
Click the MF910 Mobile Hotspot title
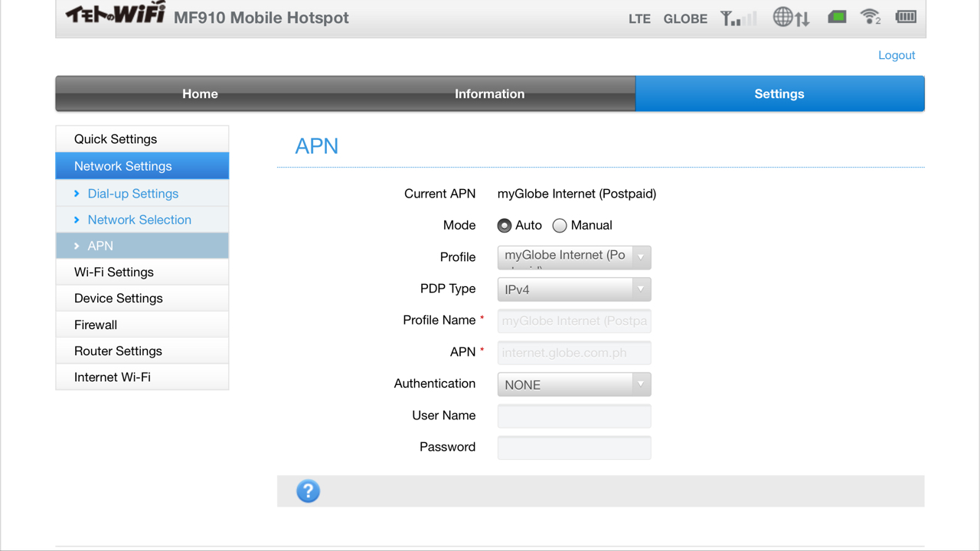261,18
